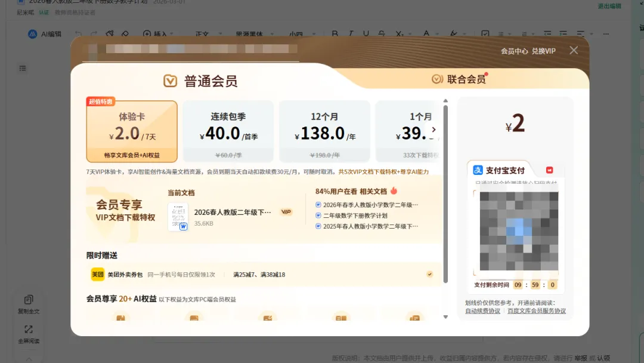644x363 pixels.
Task: Select the 12个月 ¥138.0 plan
Action: pos(324,131)
